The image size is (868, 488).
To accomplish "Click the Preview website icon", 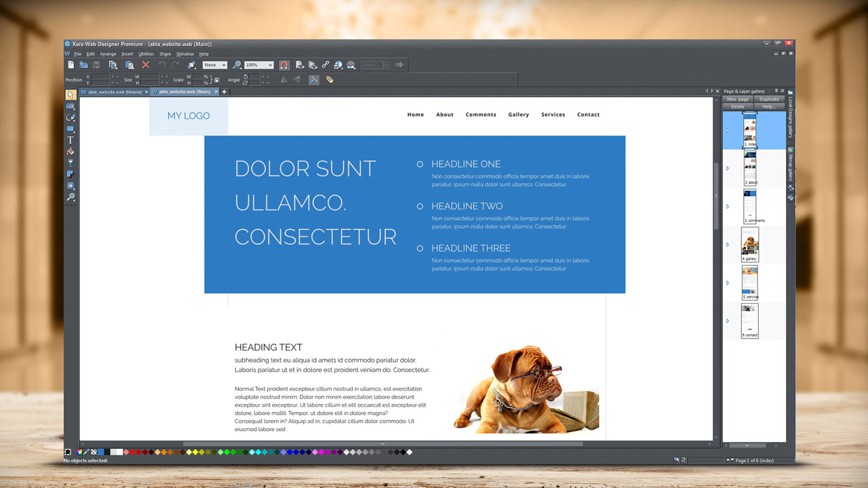I will click(x=313, y=65).
